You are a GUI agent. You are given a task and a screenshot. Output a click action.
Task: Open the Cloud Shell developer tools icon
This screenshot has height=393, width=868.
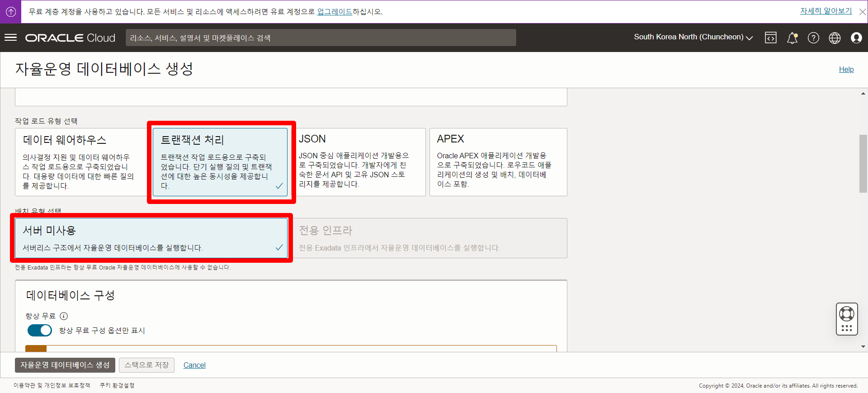pyautogui.click(x=770, y=38)
